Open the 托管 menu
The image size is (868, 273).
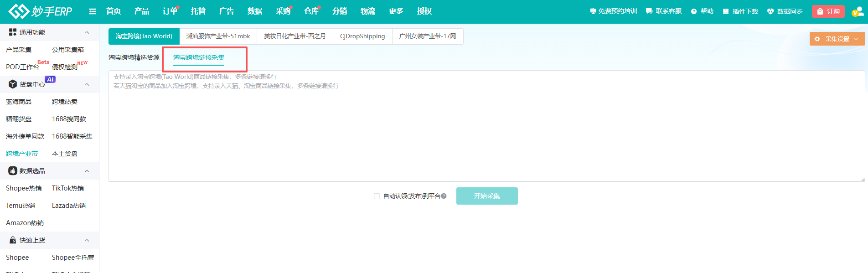coord(198,11)
